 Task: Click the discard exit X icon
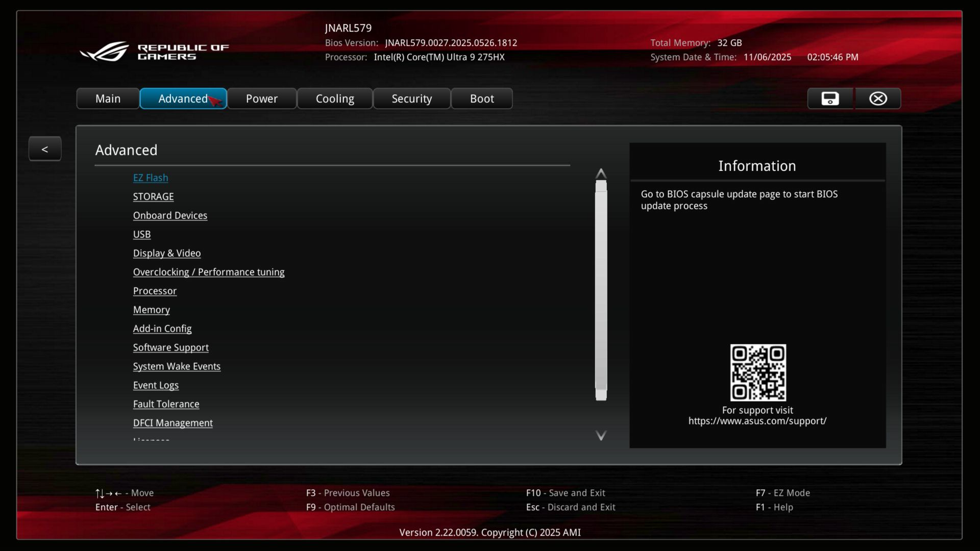(x=878, y=98)
